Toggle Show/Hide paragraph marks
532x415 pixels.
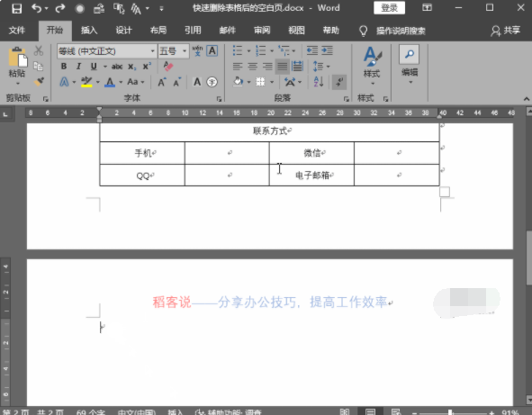(339, 82)
